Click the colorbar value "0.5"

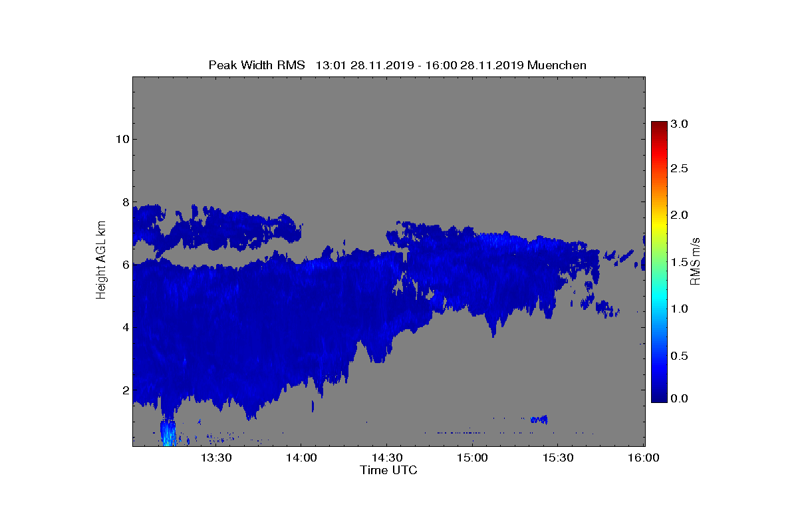pyautogui.click(x=680, y=356)
